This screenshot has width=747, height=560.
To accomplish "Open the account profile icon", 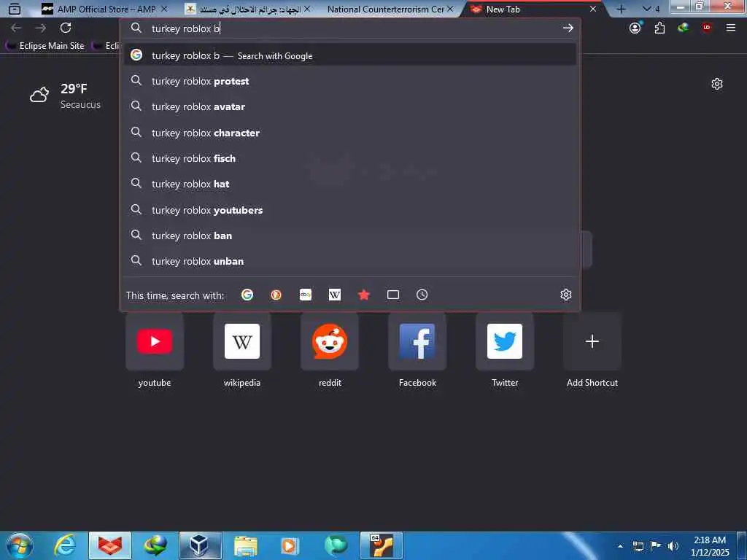I will [x=635, y=28].
